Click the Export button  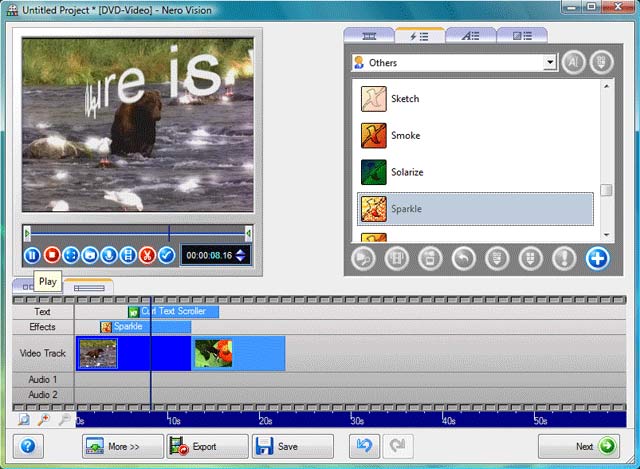[207, 446]
